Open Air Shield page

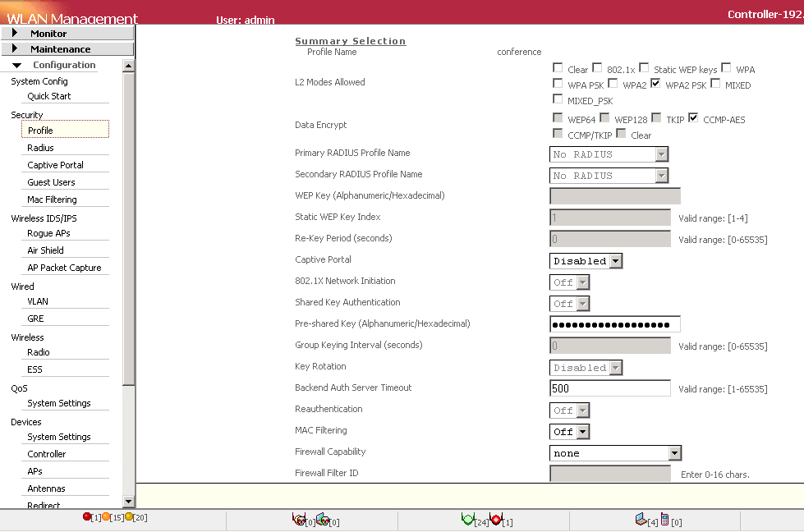(x=46, y=250)
